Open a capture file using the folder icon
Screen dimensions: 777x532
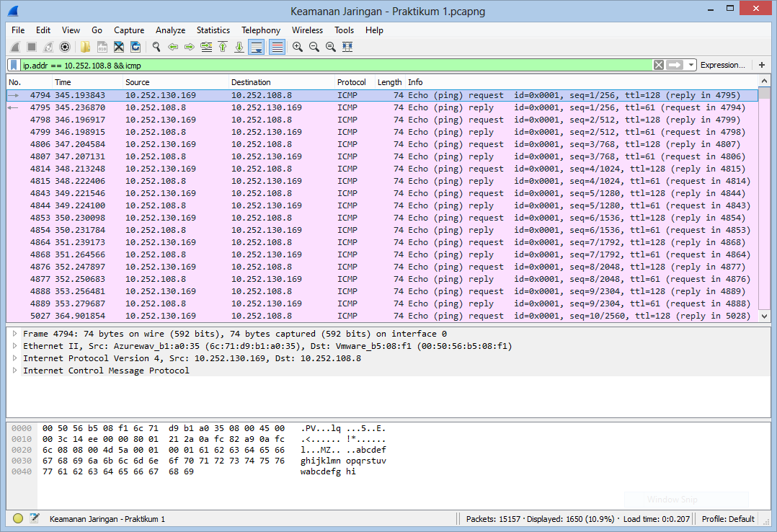point(85,47)
